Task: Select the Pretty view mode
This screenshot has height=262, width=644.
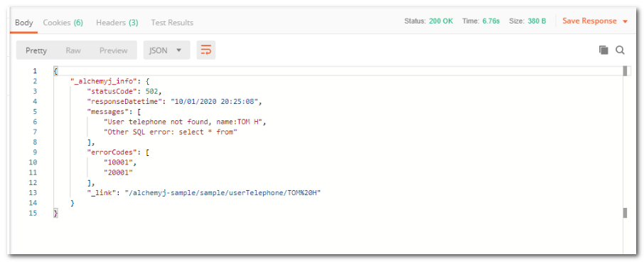Action: click(36, 51)
